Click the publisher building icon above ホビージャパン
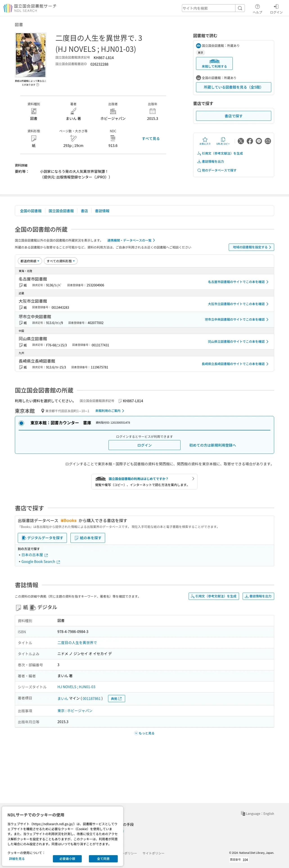289x868 pixels. [x=113, y=111]
